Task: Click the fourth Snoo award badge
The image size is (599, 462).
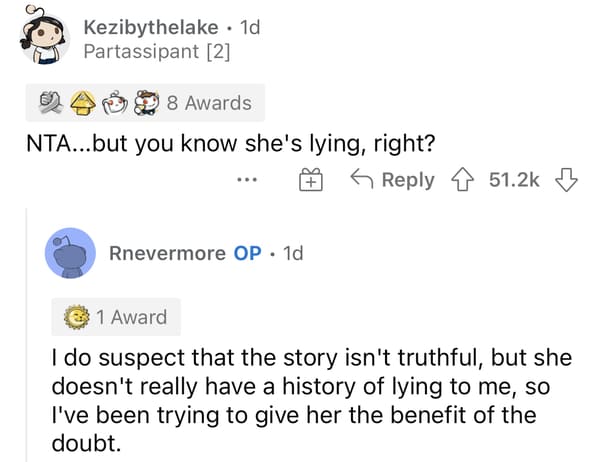Action: [x=146, y=103]
